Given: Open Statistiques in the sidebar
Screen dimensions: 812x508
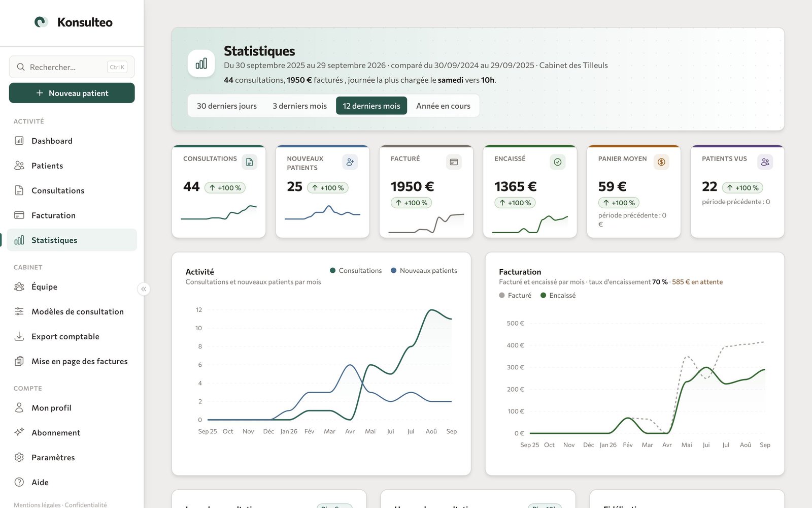Looking at the screenshot, I should click(x=72, y=240).
